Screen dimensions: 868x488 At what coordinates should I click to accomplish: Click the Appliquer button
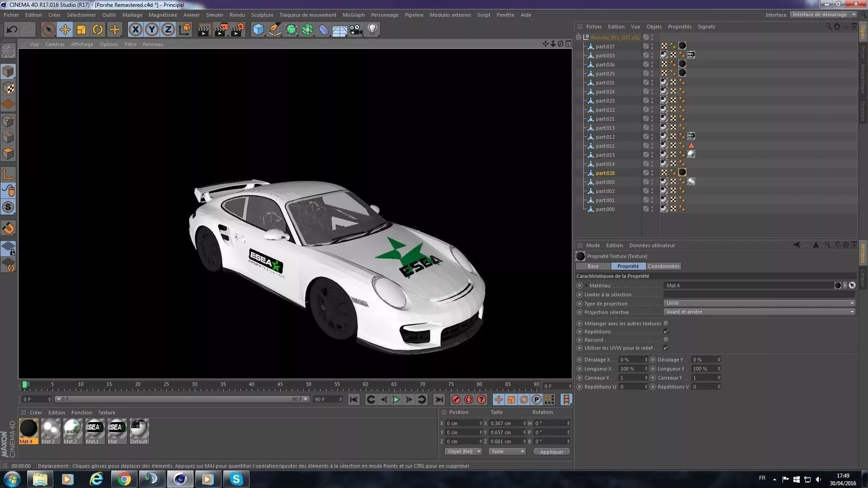point(552,451)
